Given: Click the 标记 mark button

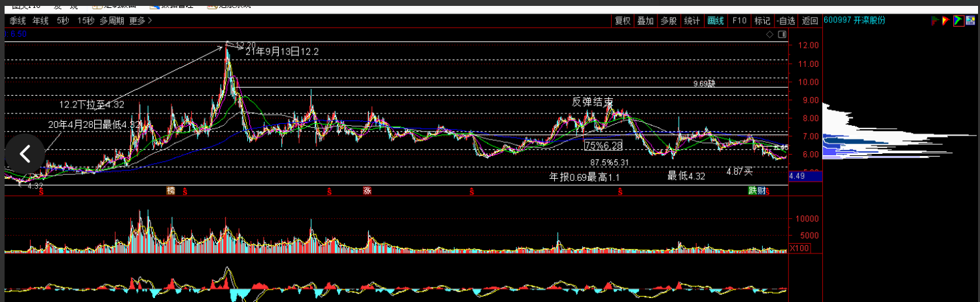Looking at the screenshot, I should [762, 20].
